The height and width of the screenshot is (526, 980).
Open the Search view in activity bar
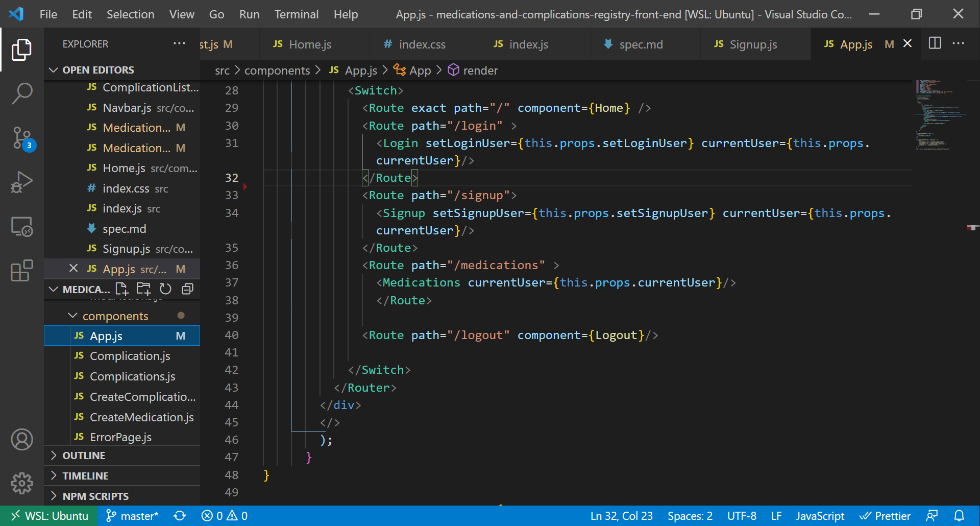pos(22,93)
